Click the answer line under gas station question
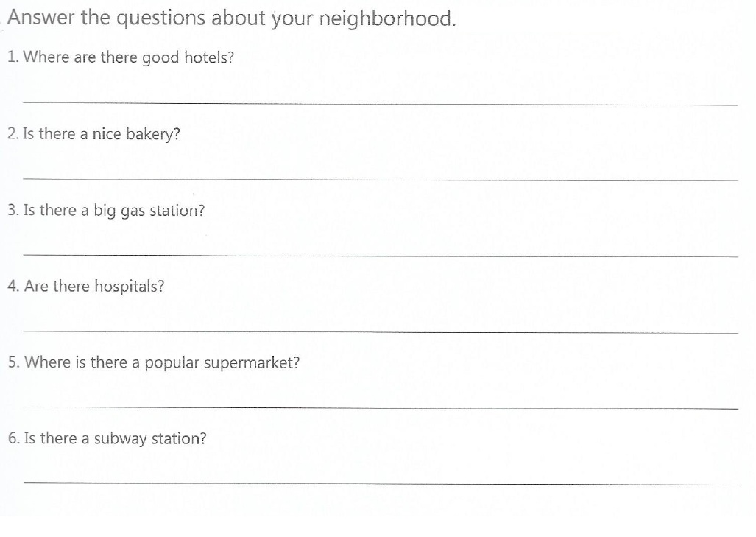The height and width of the screenshot is (537, 756). click(x=381, y=255)
